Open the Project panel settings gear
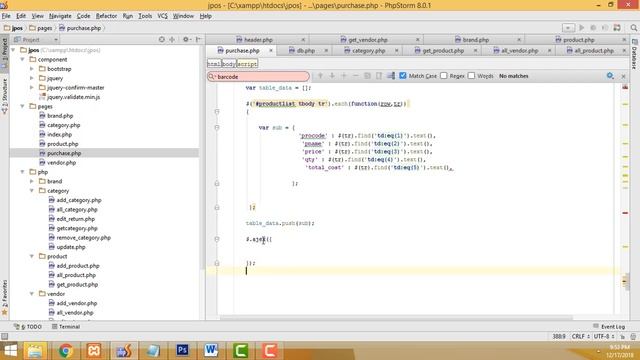 pos(186,40)
